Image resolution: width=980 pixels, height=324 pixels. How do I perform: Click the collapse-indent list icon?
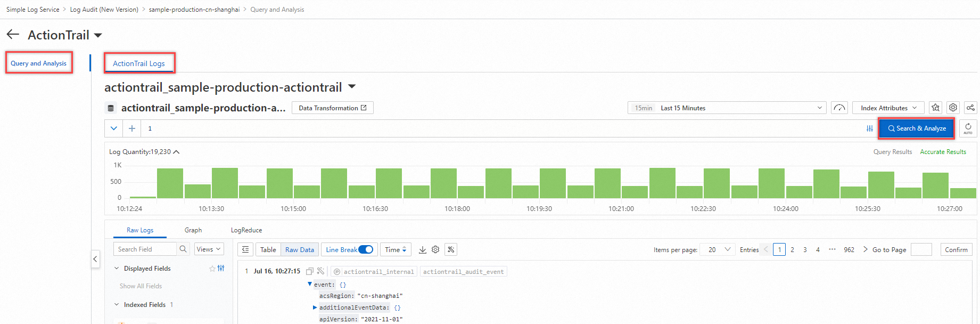point(245,249)
